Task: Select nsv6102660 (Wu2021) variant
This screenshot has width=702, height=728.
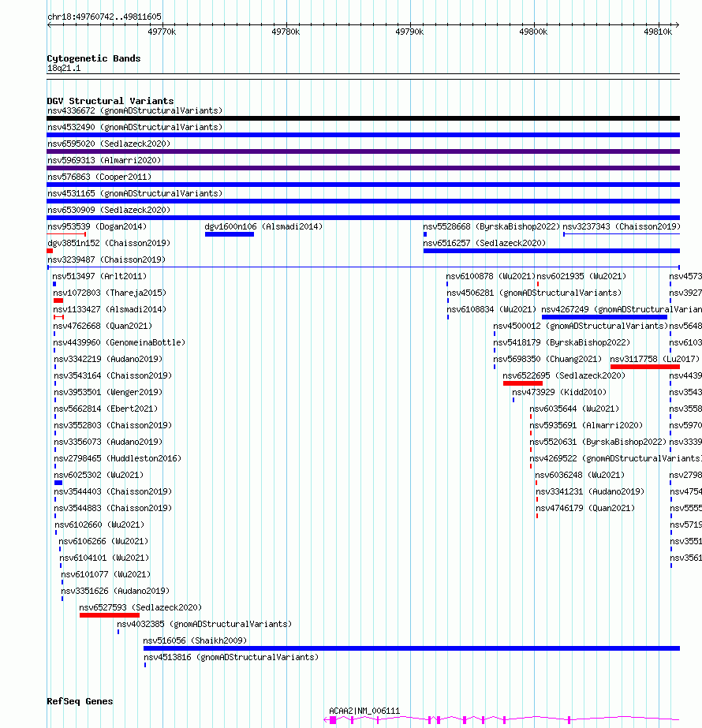Action: (x=100, y=525)
